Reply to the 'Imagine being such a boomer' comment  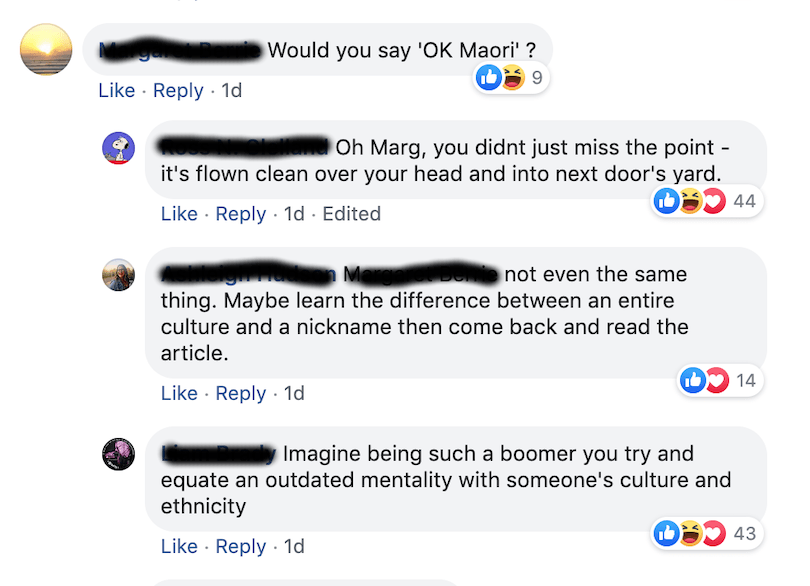coord(241,547)
